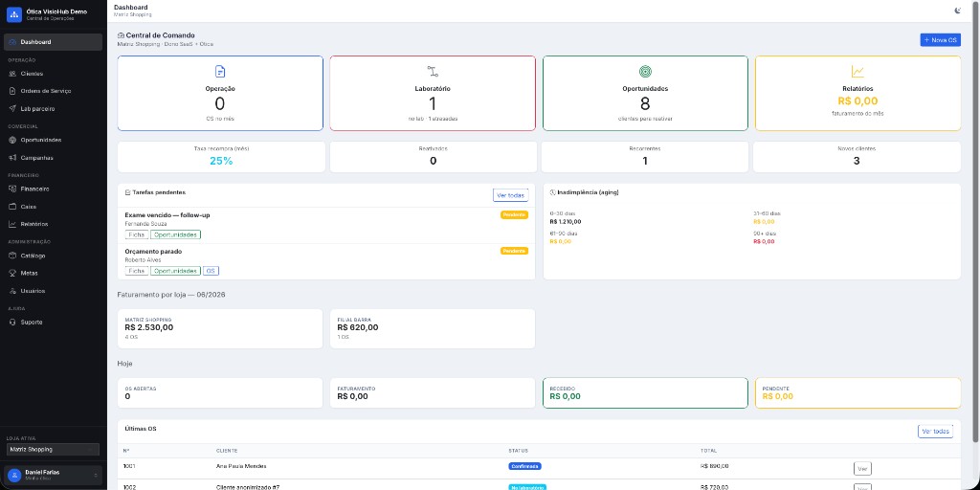Click Oportunidades button for Roberto Alves task

point(176,271)
